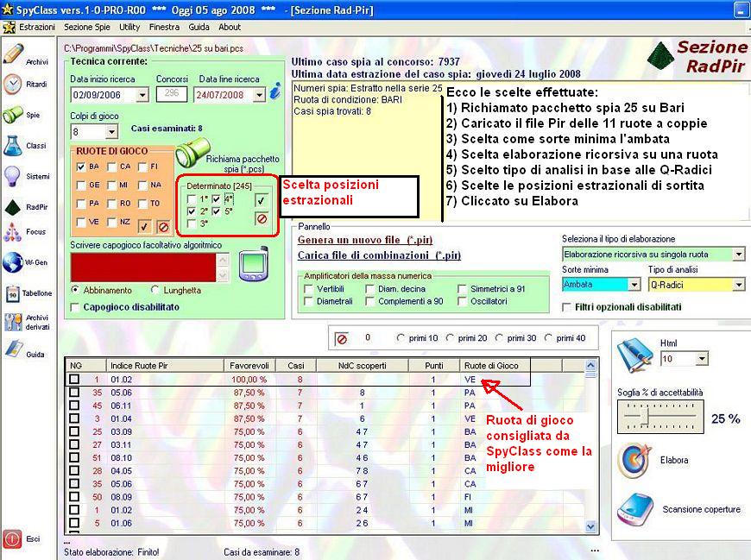Viewport: 751px width, 560px height.
Task: Click red prohibit icon beside counter 0
Action: click(342, 339)
